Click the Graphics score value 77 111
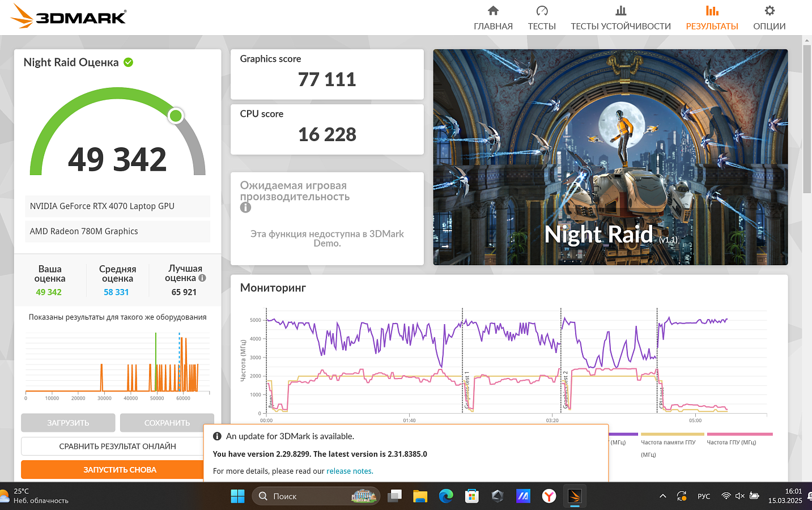The height and width of the screenshot is (510, 812). [327, 79]
